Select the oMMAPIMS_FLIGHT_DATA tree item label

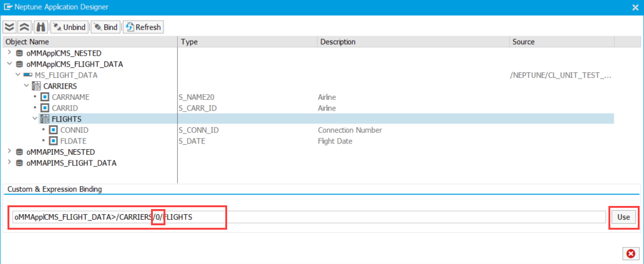(x=71, y=163)
